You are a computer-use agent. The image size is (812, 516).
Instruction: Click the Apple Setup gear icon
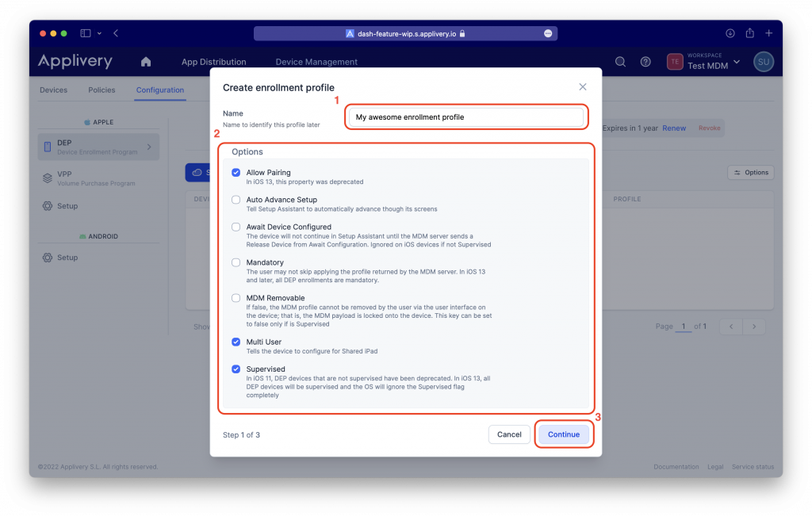(48, 205)
